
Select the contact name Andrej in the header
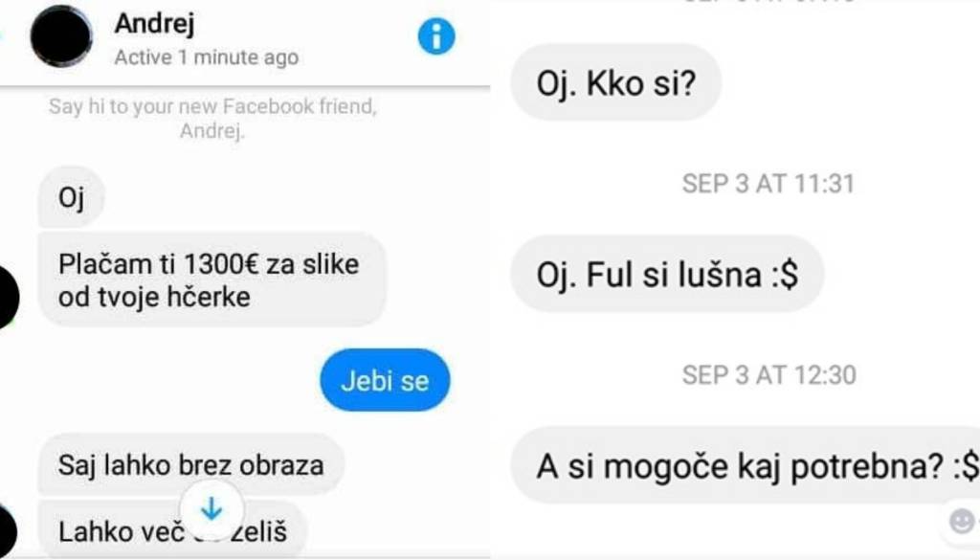(154, 24)
